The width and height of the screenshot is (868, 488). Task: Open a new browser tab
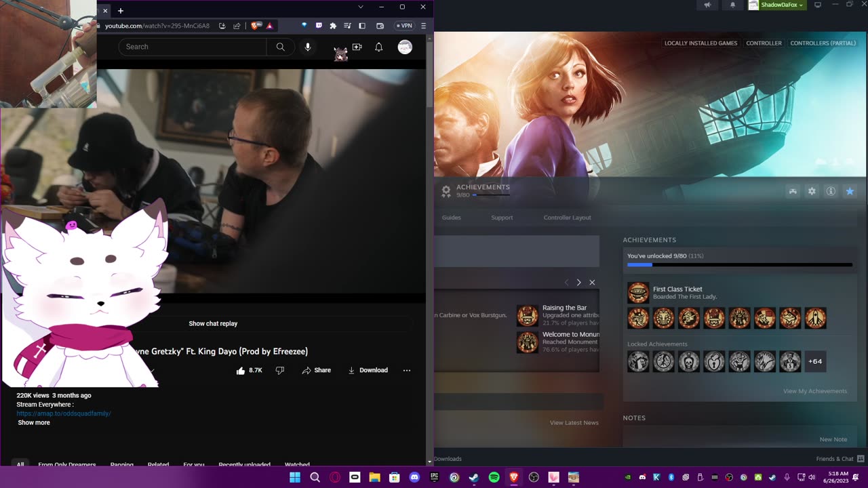[121, 11]
